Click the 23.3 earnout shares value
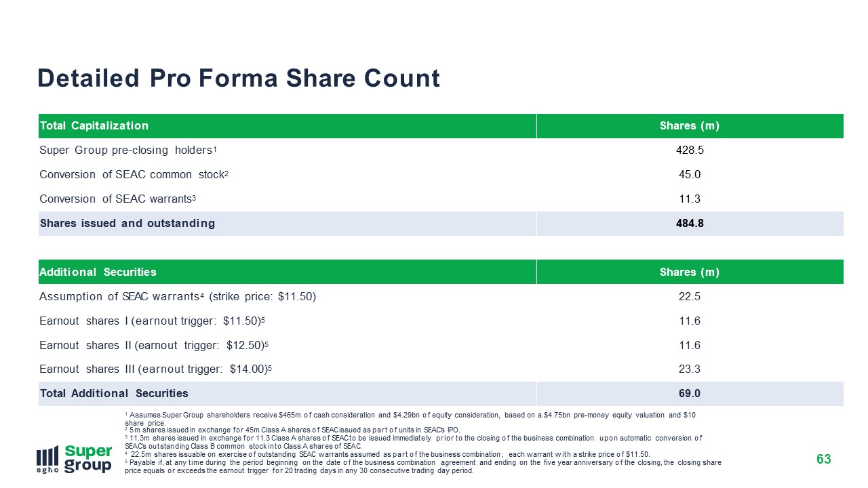The image size is (868, 488). pos(690,370)
